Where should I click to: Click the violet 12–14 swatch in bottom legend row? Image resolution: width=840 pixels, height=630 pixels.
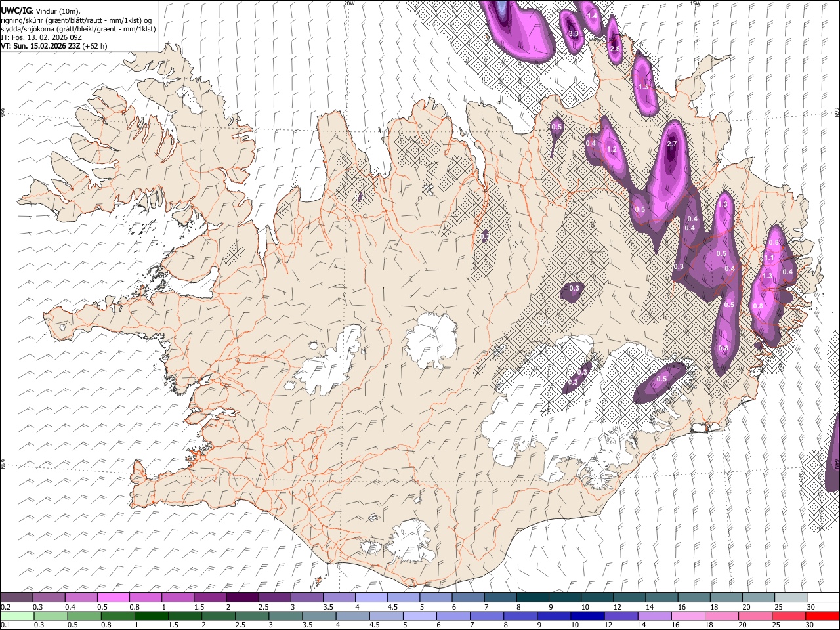(x=621, y=616)
